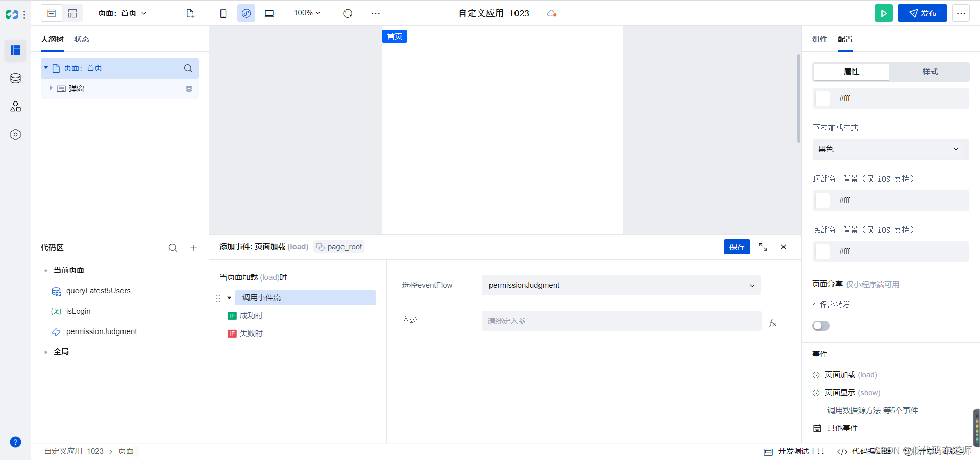Open the 页面加载 (load) event
Image resolution: width=980 pixels, height=460 pixels.
(x=851, y=375)
